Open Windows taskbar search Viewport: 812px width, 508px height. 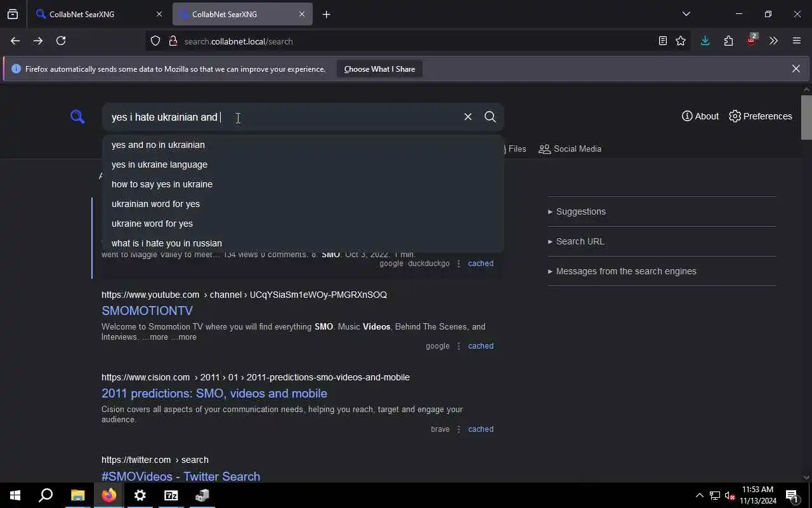[46, 495]
